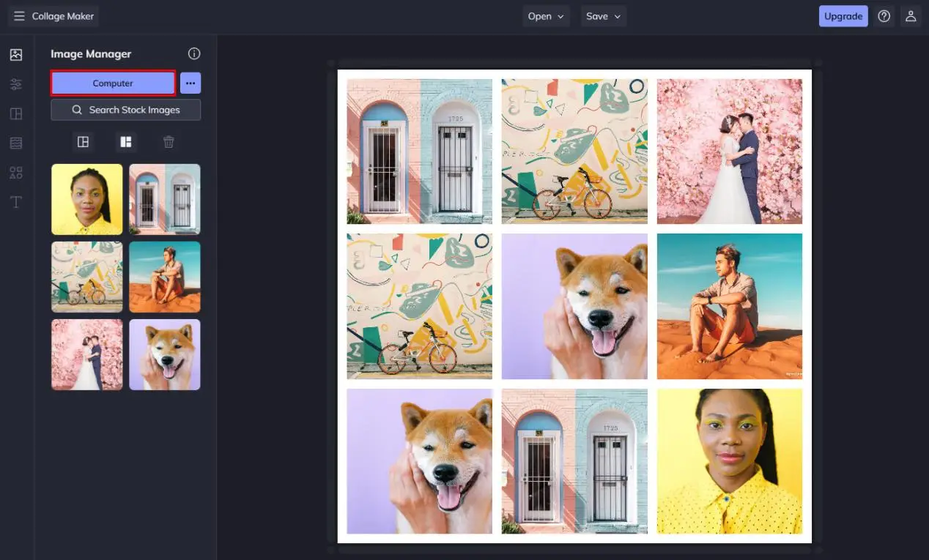Open the three-dots more sources menu
Image resolution: width=929 pixels, height=560 pixels.
coord(190,83)
